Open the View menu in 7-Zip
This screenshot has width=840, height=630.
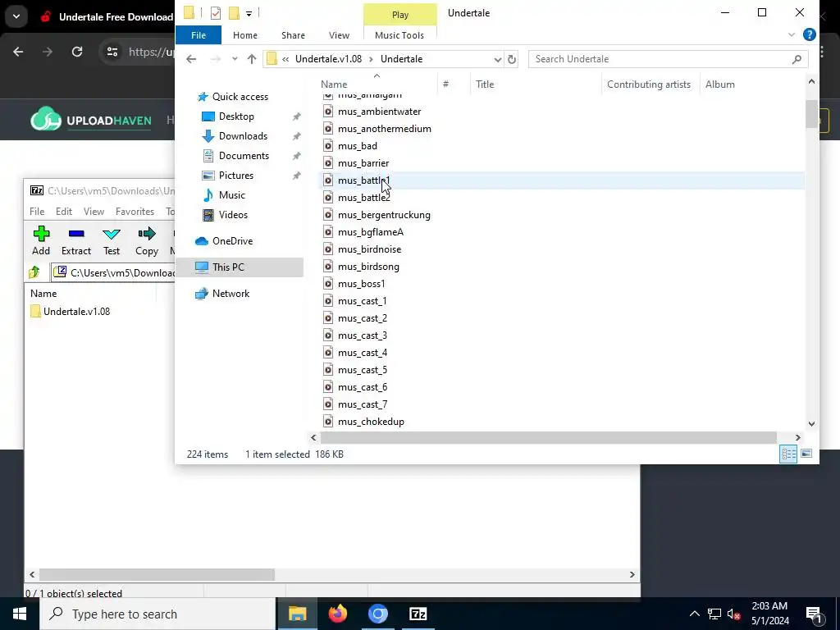point(94,211)
